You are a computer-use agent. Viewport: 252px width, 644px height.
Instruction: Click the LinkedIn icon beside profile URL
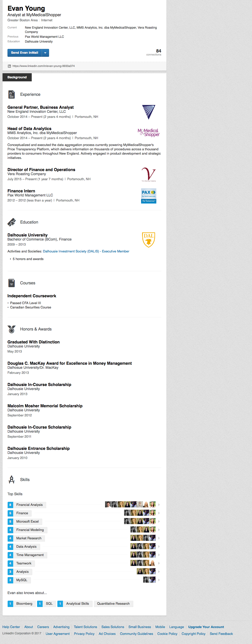pyautogui.click(x=9, y=66)
